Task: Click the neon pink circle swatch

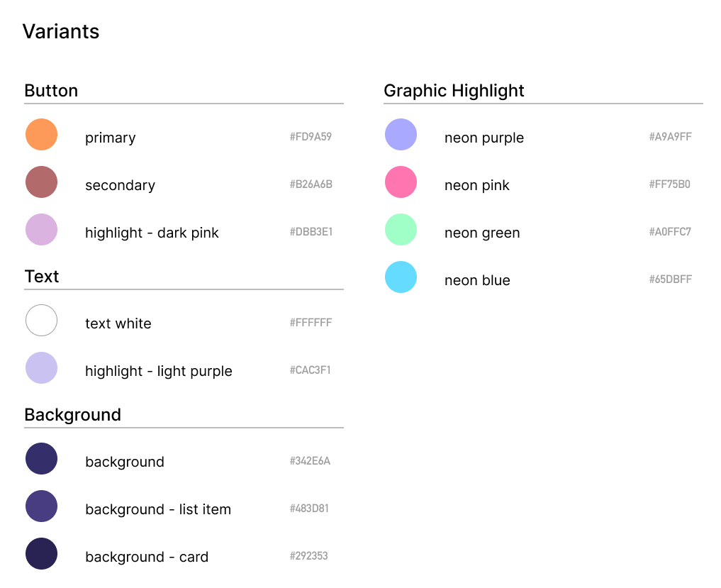Action: pyautogui.click(x=401, y=182)
